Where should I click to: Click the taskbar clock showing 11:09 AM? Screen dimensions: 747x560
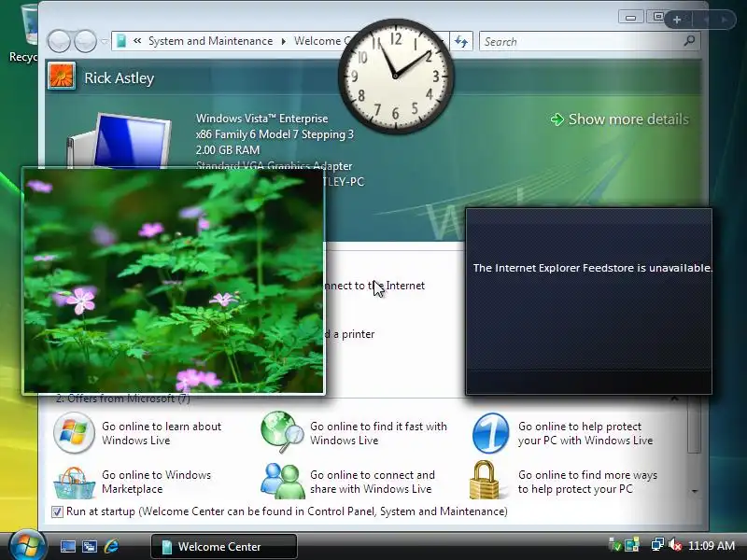(712, 545)
